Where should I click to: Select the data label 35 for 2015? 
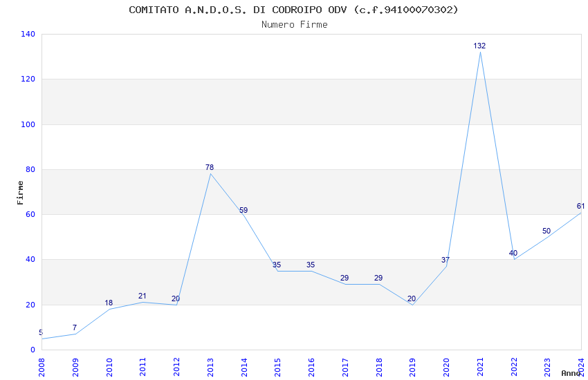(277, 265)
